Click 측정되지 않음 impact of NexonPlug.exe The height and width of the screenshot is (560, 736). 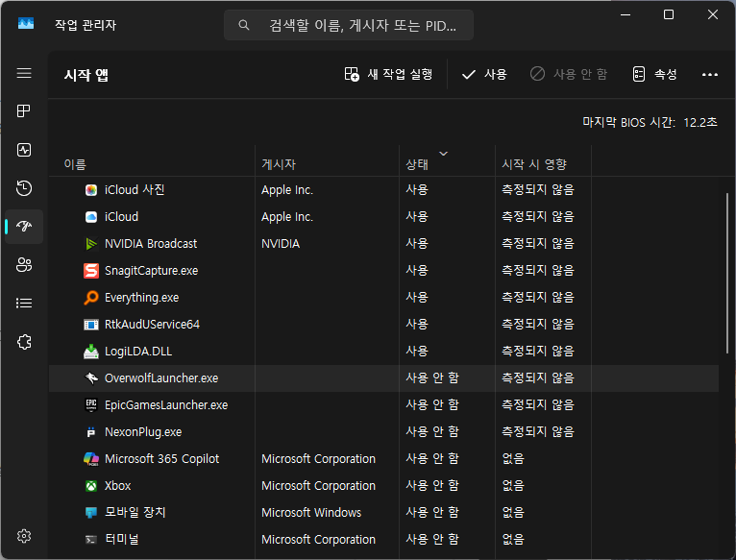point(538,431)
